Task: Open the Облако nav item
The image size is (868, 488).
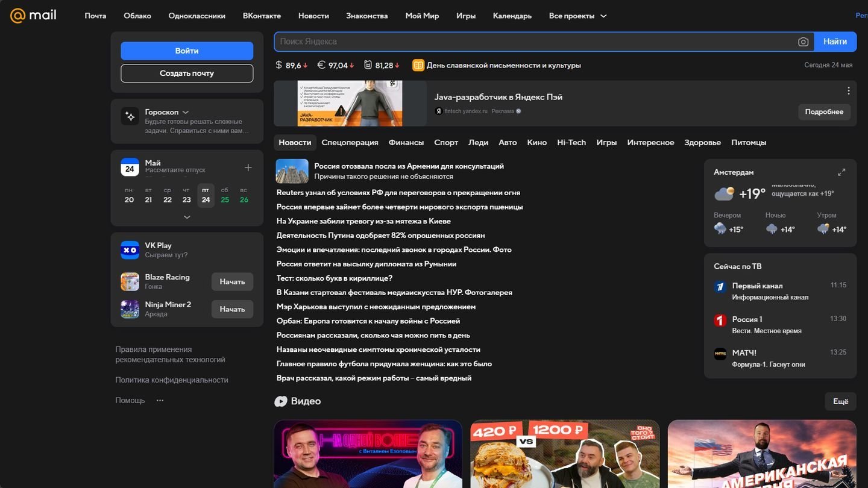Action: point(137,16)
